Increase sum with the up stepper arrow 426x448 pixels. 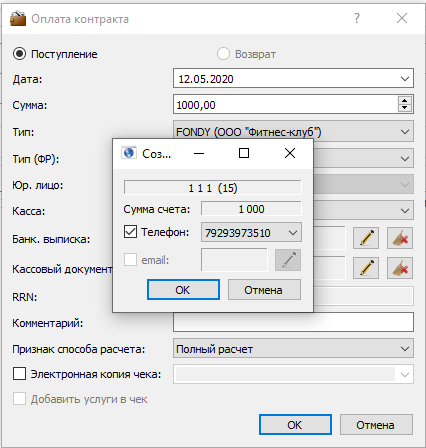pyautogui.click(x=404, y=100)
